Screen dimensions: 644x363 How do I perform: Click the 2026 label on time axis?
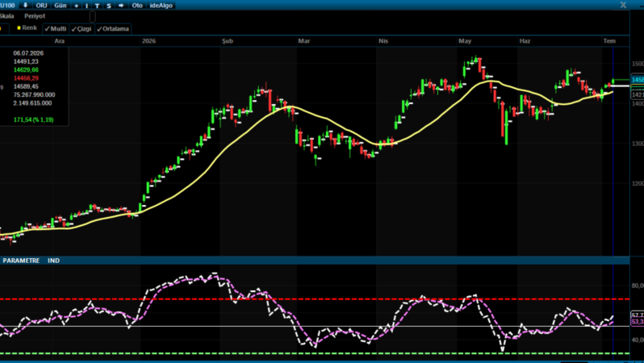[x=148, y=40]
